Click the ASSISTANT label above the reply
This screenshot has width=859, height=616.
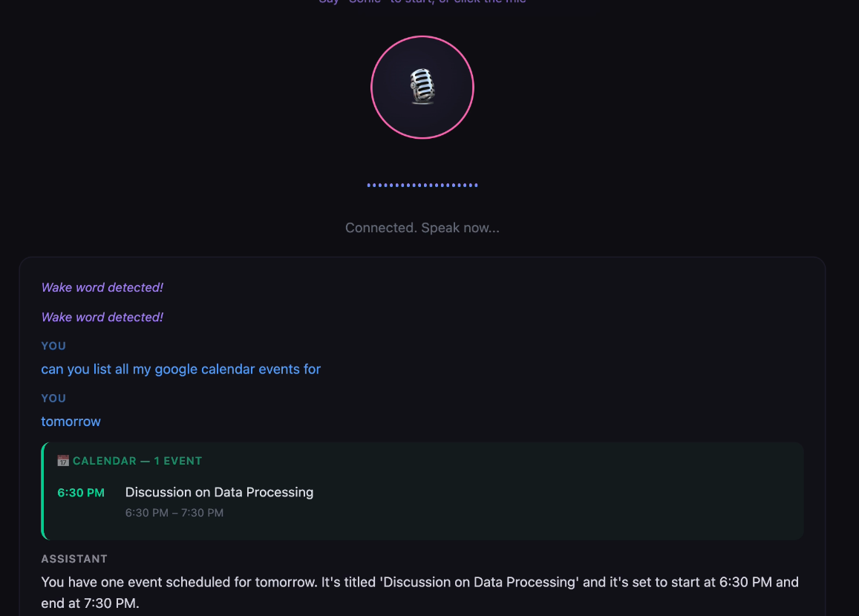click(x=74, y=559)
